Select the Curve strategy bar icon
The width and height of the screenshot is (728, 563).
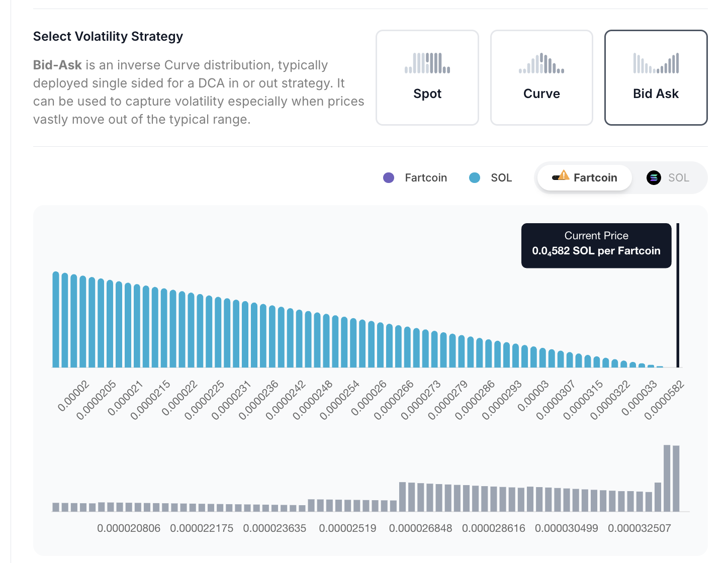coord(541,63)
